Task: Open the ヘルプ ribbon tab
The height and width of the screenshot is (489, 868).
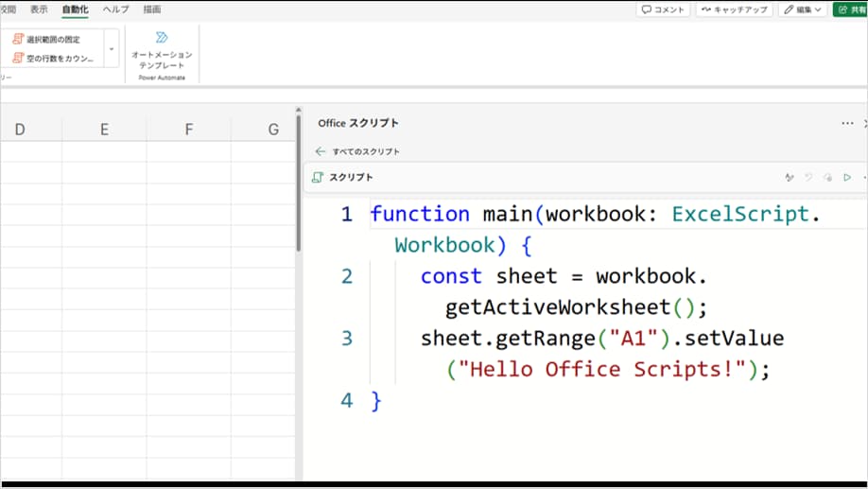Action: click(115, 9)
